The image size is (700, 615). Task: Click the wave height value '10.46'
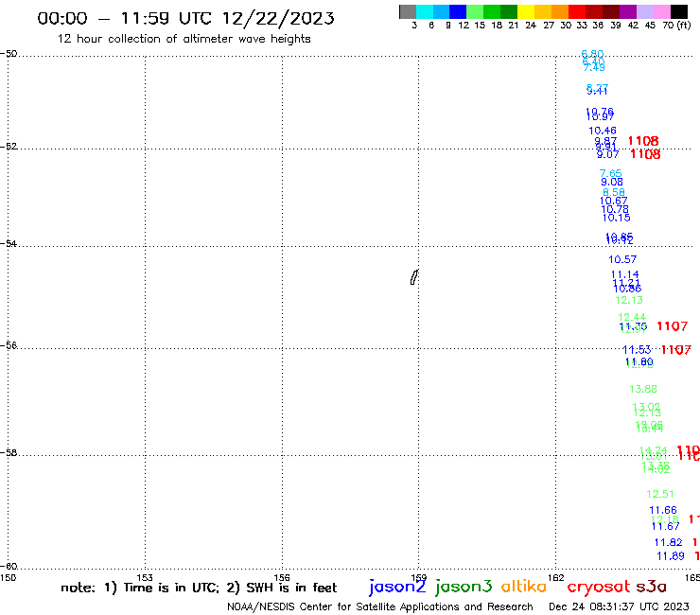tap(603, 131)
